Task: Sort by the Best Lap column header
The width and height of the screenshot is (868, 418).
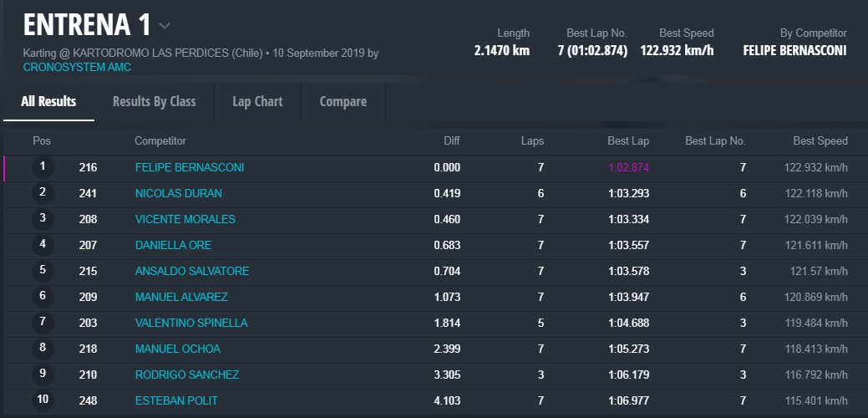Action: click(628, 140)
